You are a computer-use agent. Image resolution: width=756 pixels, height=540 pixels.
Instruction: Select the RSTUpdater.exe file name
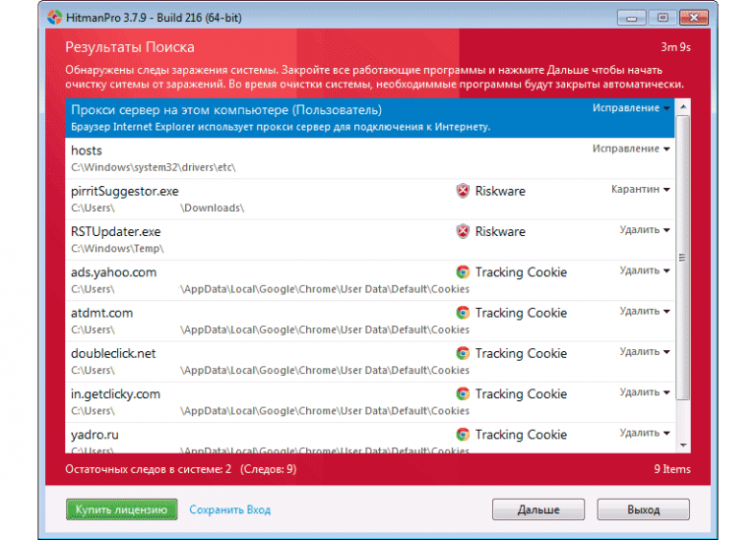click(116, 232)
